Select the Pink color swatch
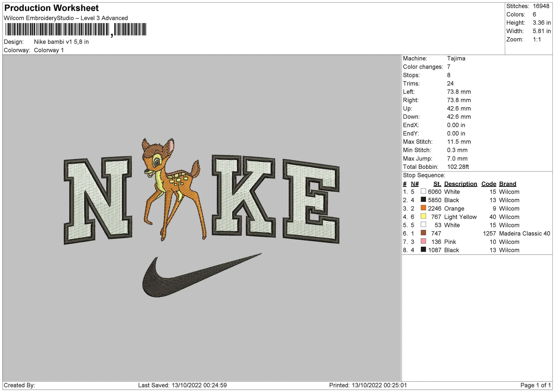Image resolution: width=555 pixels, height=392 pixels. point(423,241)
